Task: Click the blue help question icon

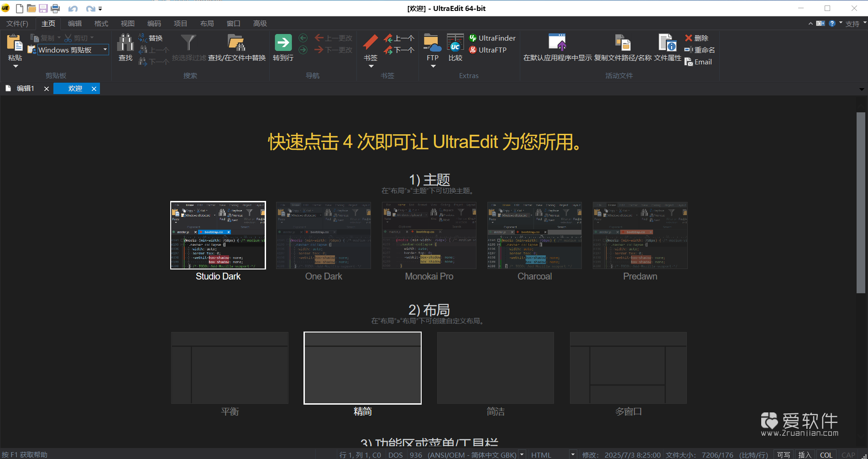Action: click(832, 23)
